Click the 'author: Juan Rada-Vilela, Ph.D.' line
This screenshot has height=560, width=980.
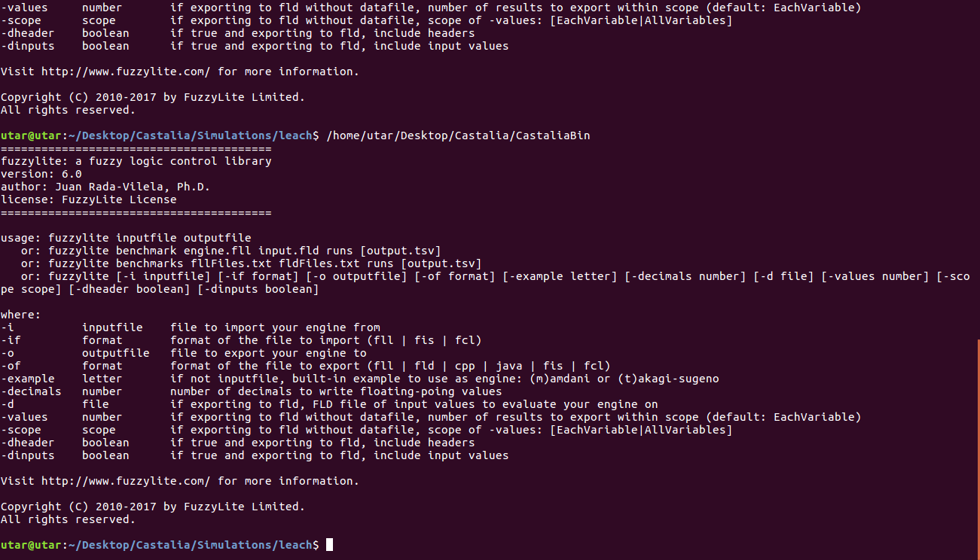(x=105, y=187)
